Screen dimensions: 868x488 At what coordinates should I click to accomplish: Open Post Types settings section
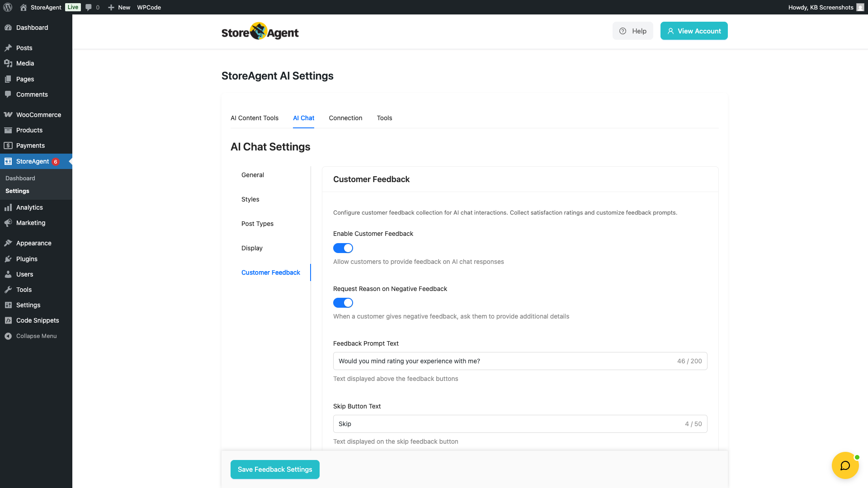[257, 224]
